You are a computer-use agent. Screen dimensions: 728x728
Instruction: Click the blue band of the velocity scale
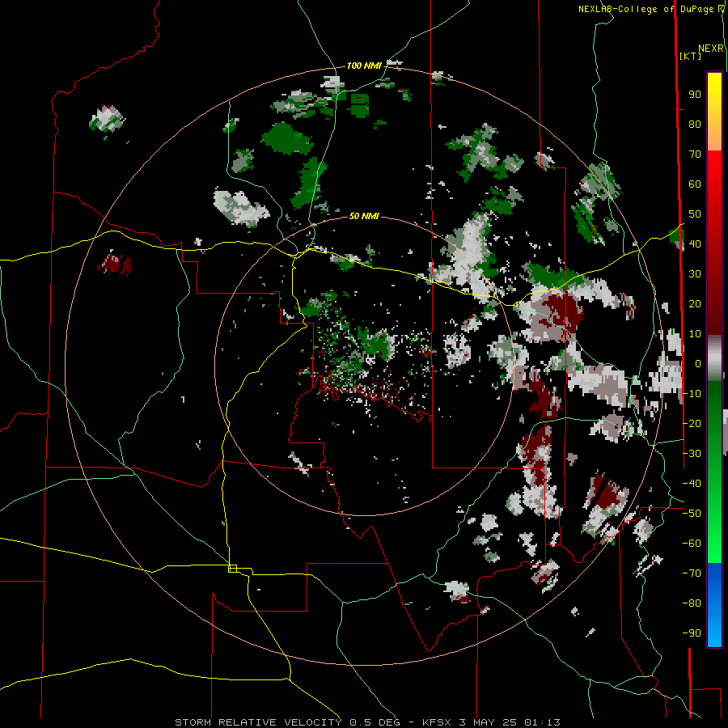tap(714, 605)
